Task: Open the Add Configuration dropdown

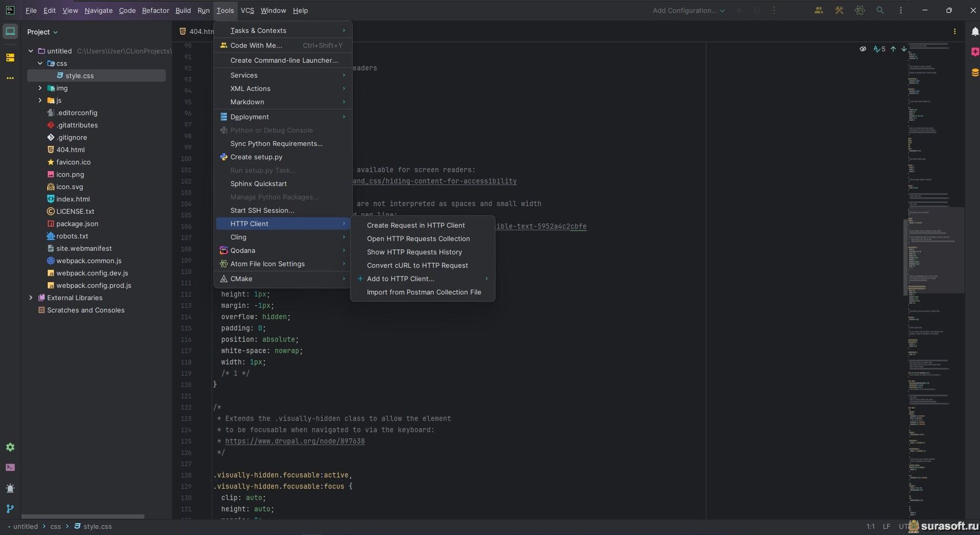Action: click(688, 10)
